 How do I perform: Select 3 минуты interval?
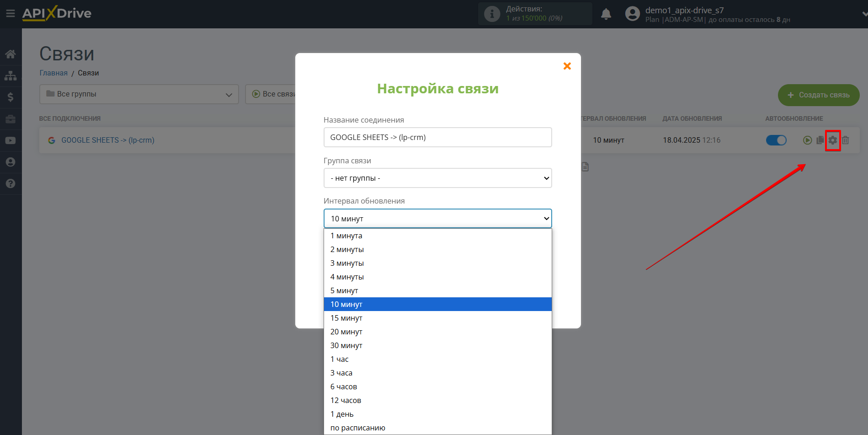tap(437, 263)
